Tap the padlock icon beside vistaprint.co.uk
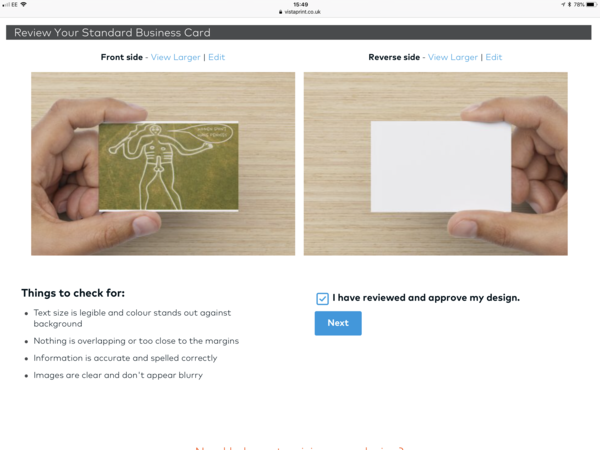 (x=280, y=12)
